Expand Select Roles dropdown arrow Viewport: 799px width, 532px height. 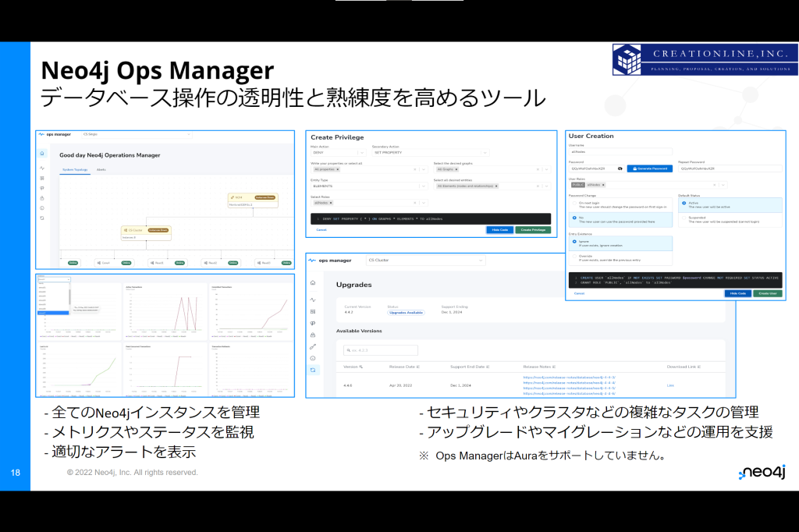coord(424,203)
